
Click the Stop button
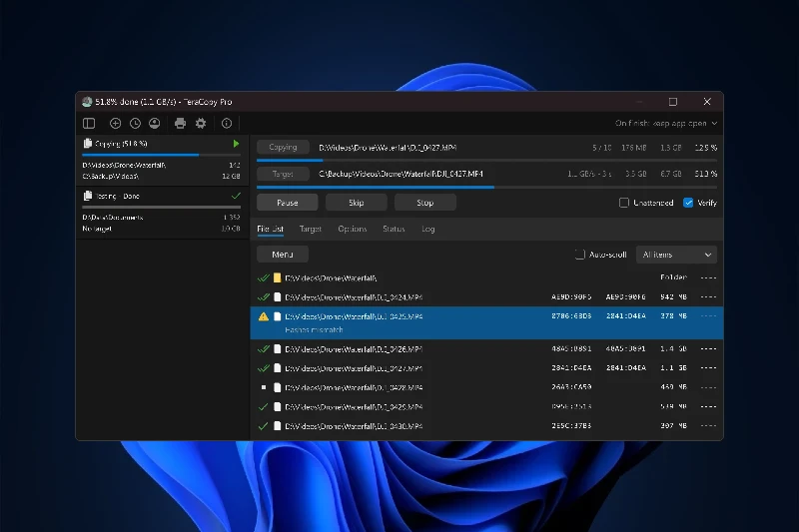coord(425,203)
